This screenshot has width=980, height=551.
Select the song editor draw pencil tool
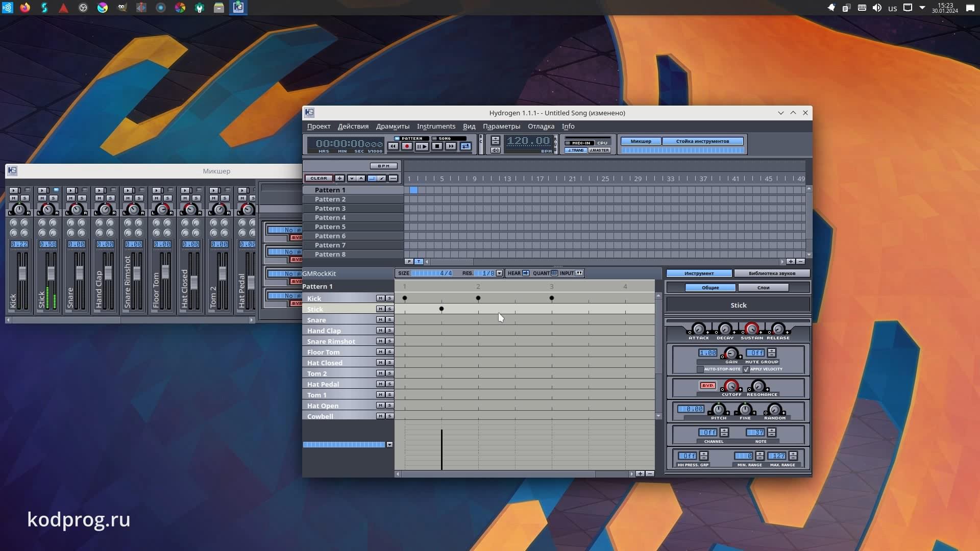coord(382,178)
